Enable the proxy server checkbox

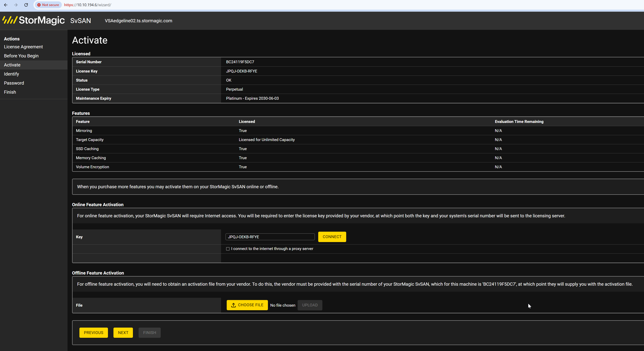[x=228, y=249]
